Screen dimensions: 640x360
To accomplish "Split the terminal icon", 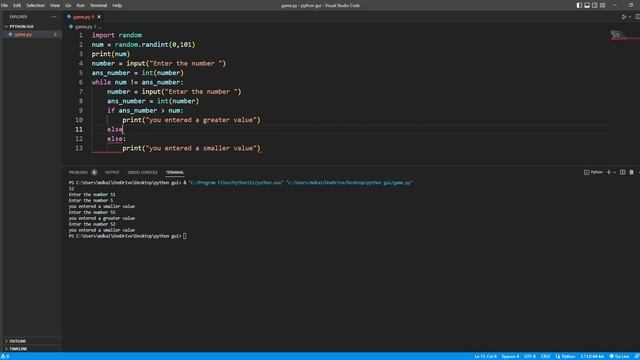I will 622,172.
